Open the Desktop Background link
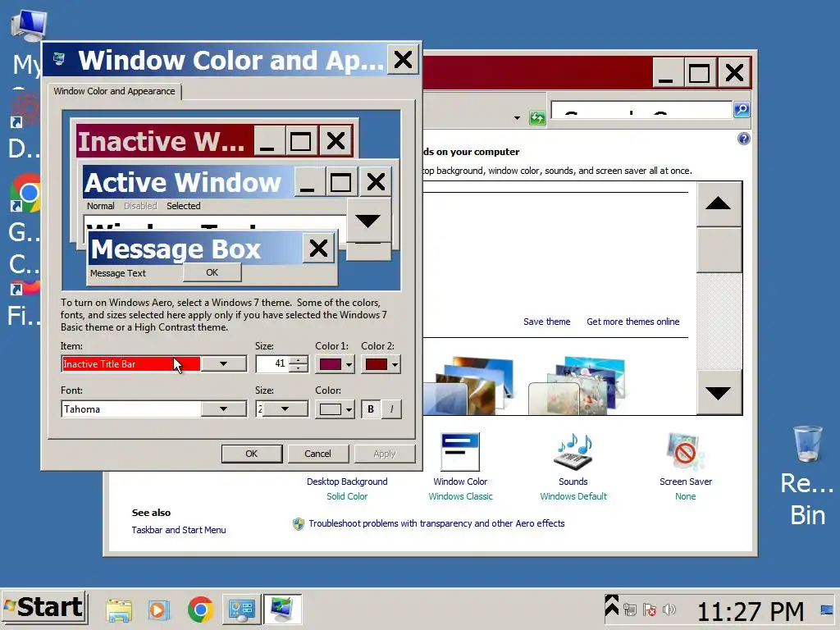840x630 pixels. [x=347, y=482]
